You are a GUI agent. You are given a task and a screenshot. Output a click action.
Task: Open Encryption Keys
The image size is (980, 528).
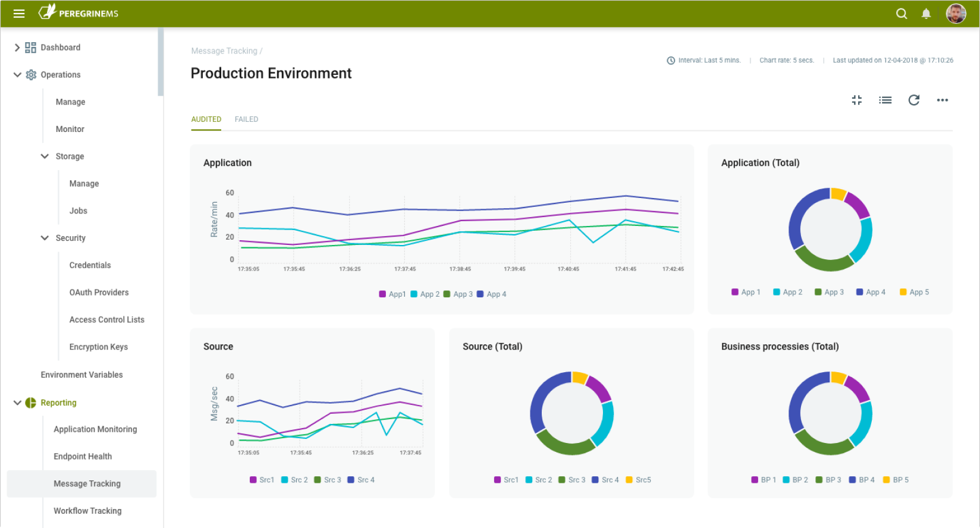click(x=98, y=347)
